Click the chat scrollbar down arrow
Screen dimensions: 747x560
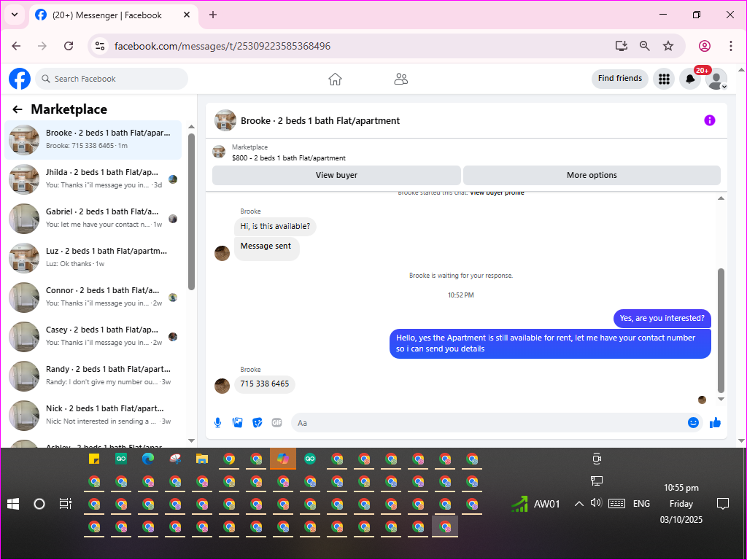pos(721,399)
